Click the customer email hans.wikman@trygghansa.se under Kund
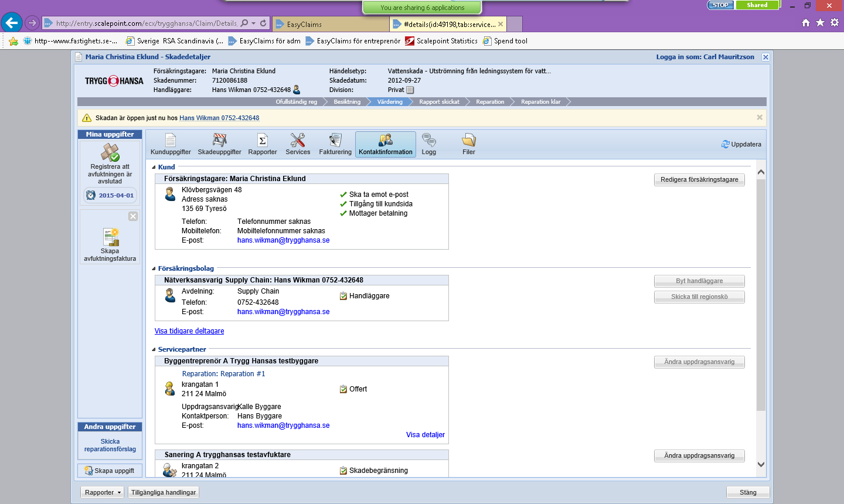 pyautogui.click(x=283, y=240)
